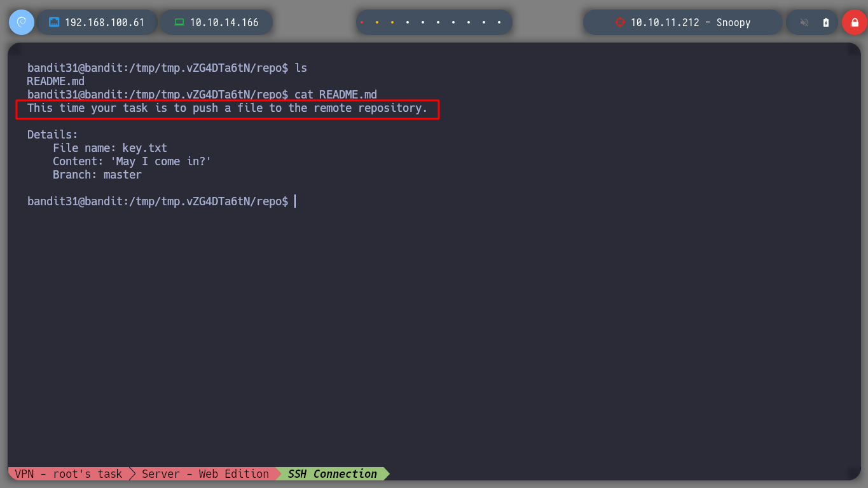Click the 'Details:' line
The image size is (868, 488).
point(53,135)
